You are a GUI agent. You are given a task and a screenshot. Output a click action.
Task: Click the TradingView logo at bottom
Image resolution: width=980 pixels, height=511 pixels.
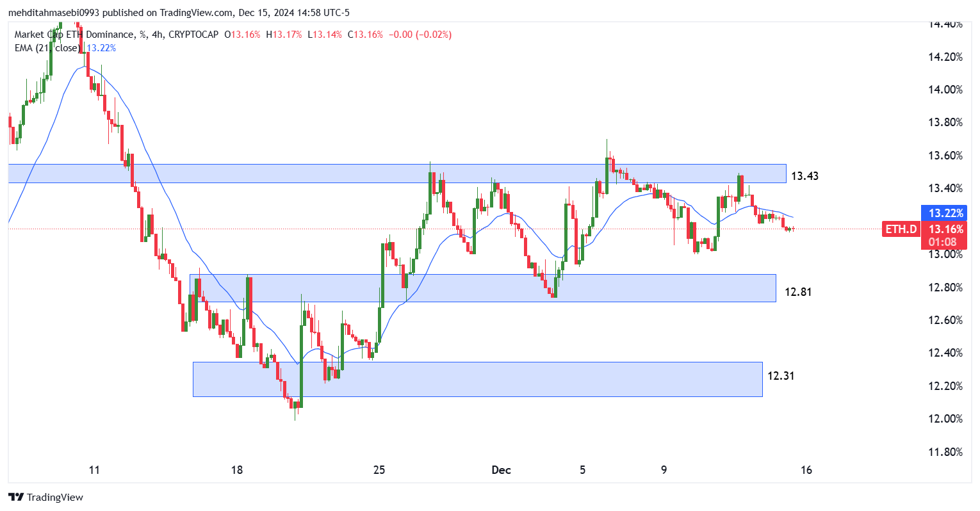click(x=45, y=497)
